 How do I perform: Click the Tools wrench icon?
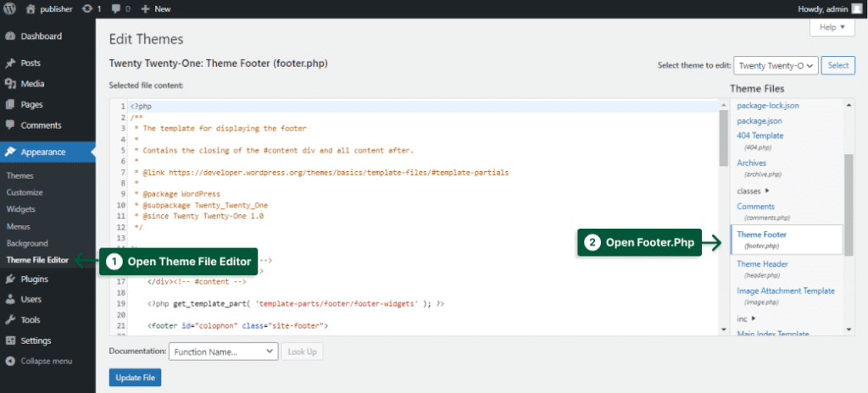pos(10,320)
